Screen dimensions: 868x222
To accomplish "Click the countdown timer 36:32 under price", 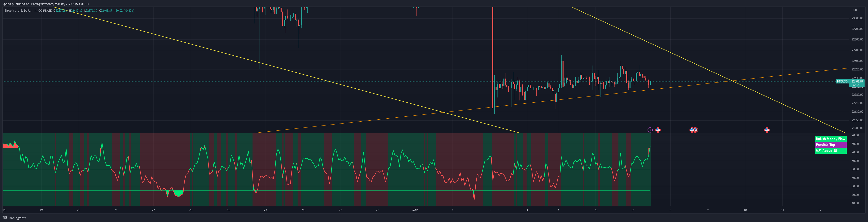I will click(856, 85).
